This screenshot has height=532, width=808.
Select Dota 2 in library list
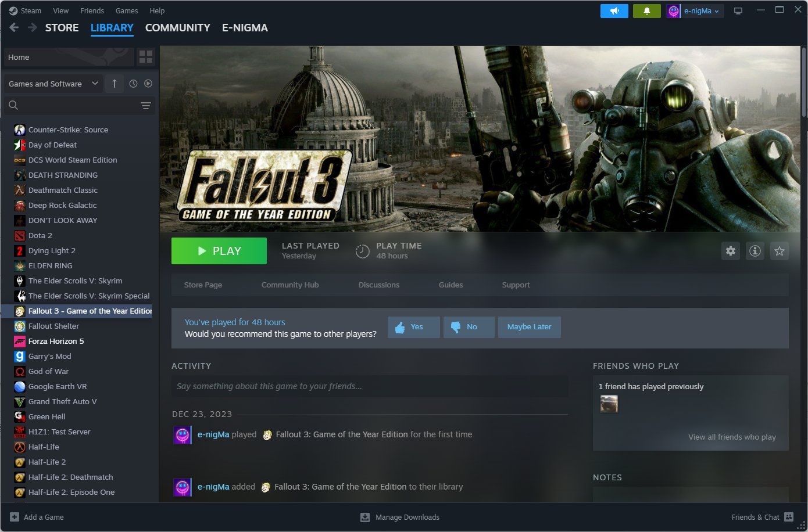click(x=40, y=235)
